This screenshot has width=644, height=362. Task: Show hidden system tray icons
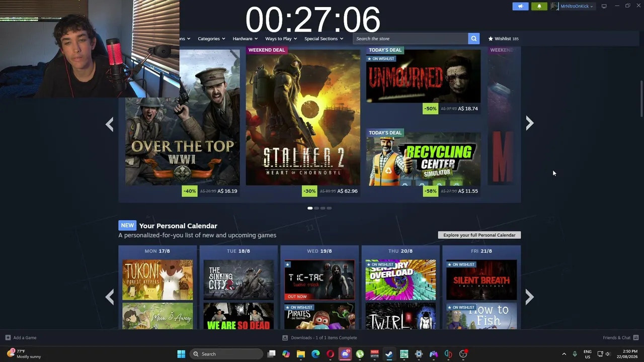(x=563, y=354)
